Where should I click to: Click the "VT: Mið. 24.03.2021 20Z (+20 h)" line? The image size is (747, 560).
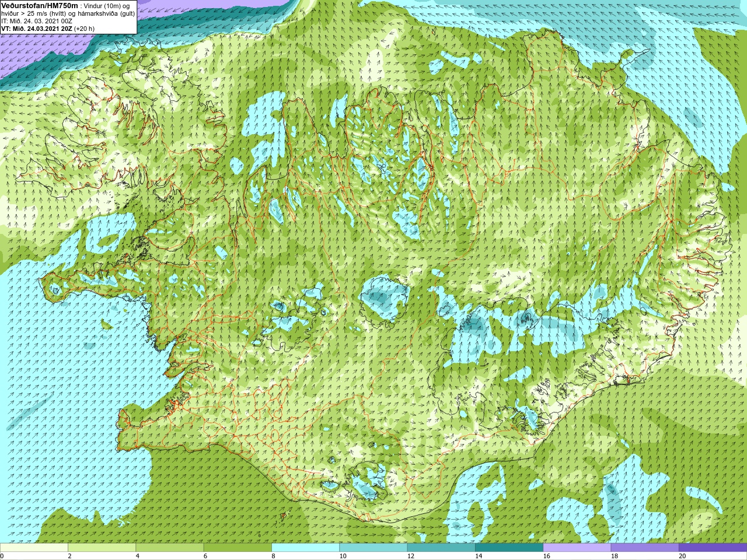tap(48, 28)
